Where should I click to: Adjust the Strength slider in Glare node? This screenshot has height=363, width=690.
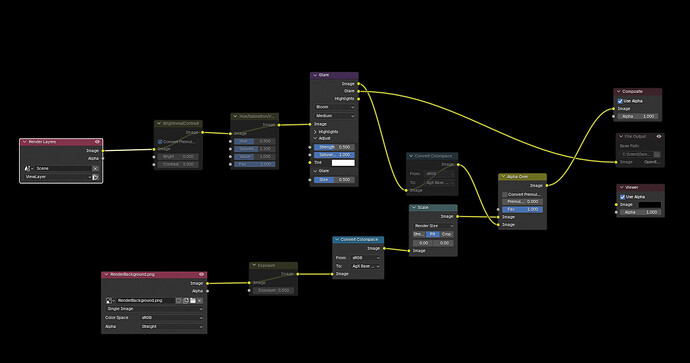(334, 147)
